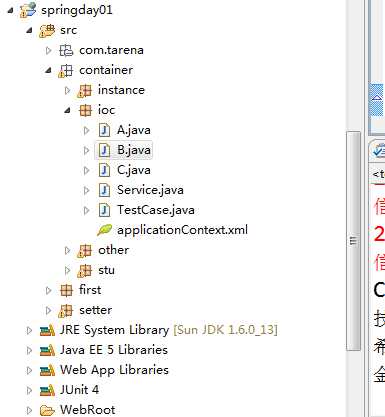
Task: Expand Web App Libraries node
Action: (29, 370)
